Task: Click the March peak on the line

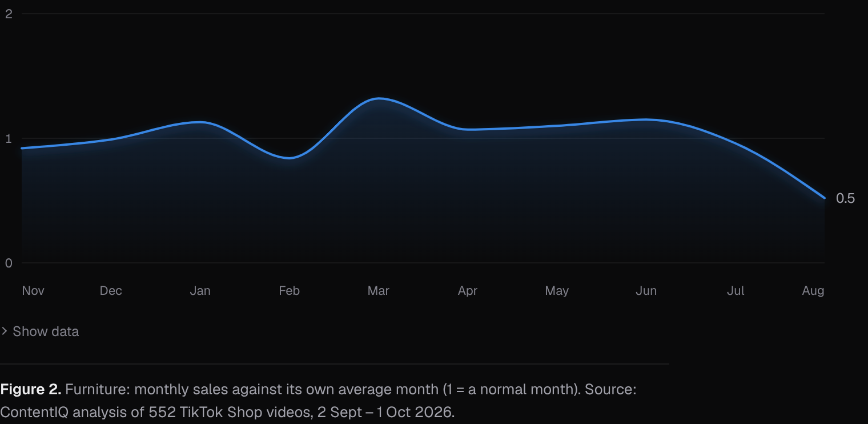Action: coord(378,98)
